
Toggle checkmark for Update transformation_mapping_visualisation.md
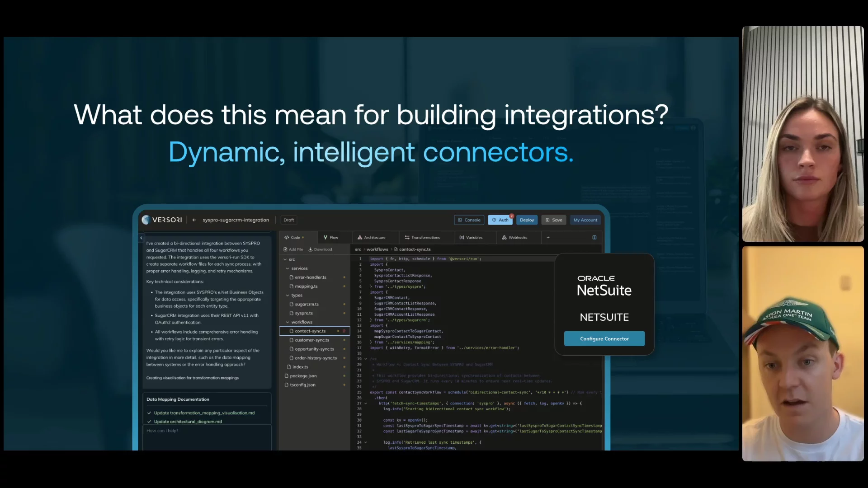149,413
